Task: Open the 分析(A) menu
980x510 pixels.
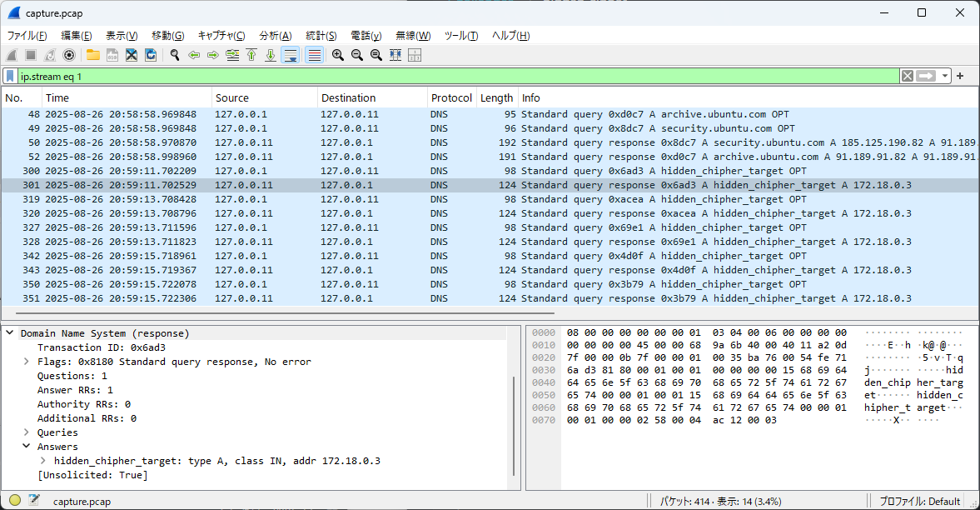Action: pyautogui.click(x=276, y=36)
